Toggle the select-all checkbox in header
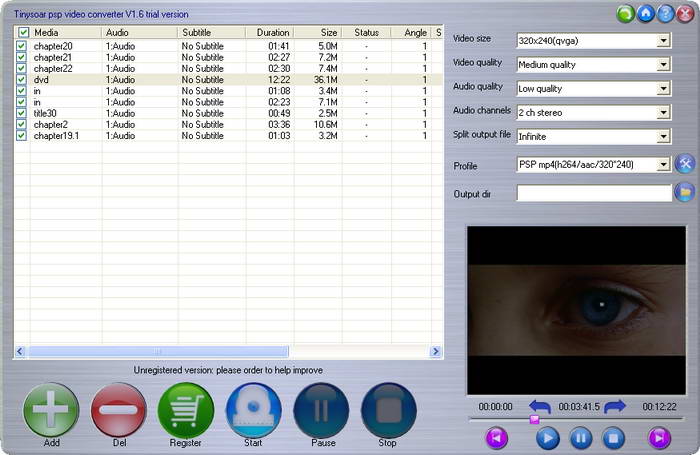Screen dimensions: 700x455 click(x=23, y=32)
